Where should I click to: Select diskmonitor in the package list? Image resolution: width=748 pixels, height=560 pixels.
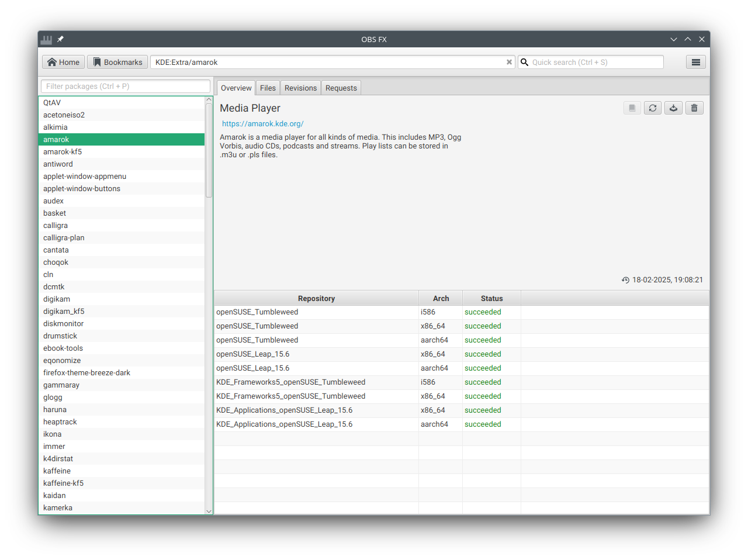tap(122, 324)
